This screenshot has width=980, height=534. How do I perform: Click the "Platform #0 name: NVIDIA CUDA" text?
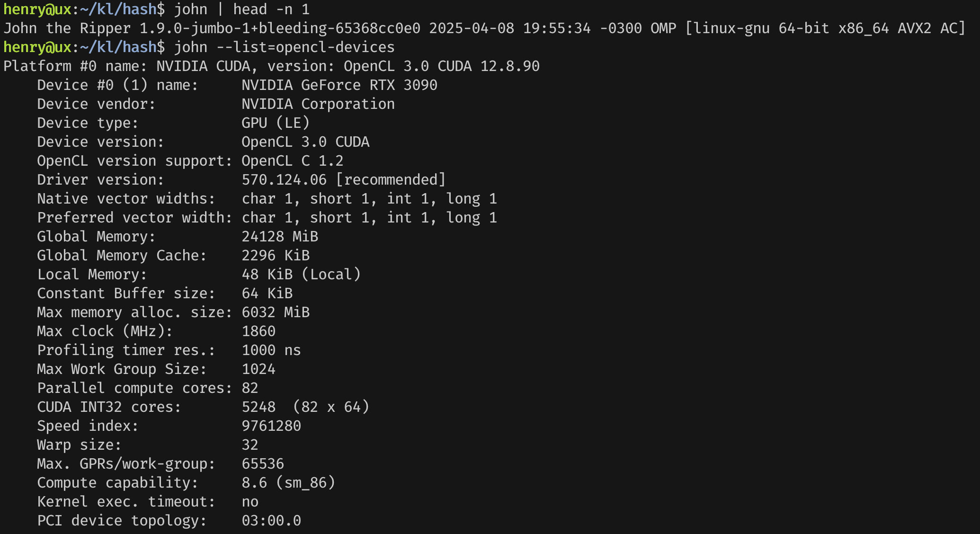[127, 66]
